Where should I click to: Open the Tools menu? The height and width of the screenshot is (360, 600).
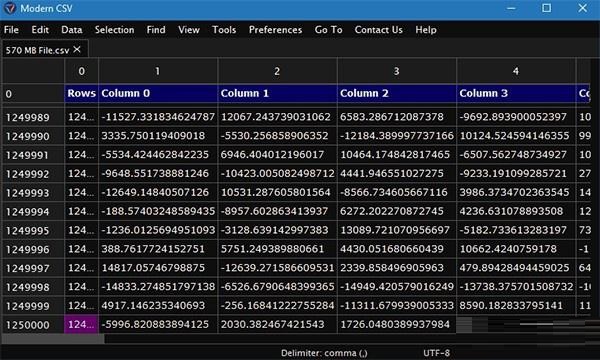tap(224, 30)
